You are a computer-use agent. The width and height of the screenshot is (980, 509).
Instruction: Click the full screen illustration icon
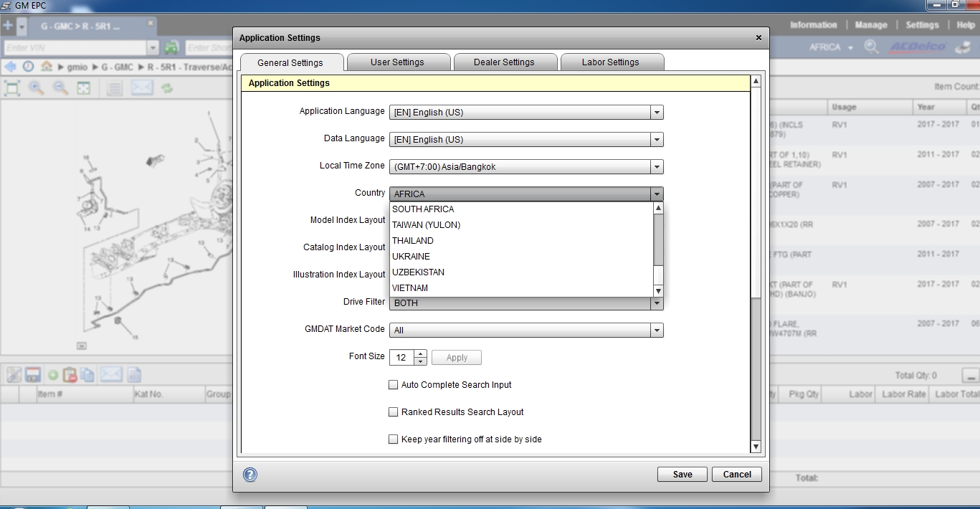[83, 88]
